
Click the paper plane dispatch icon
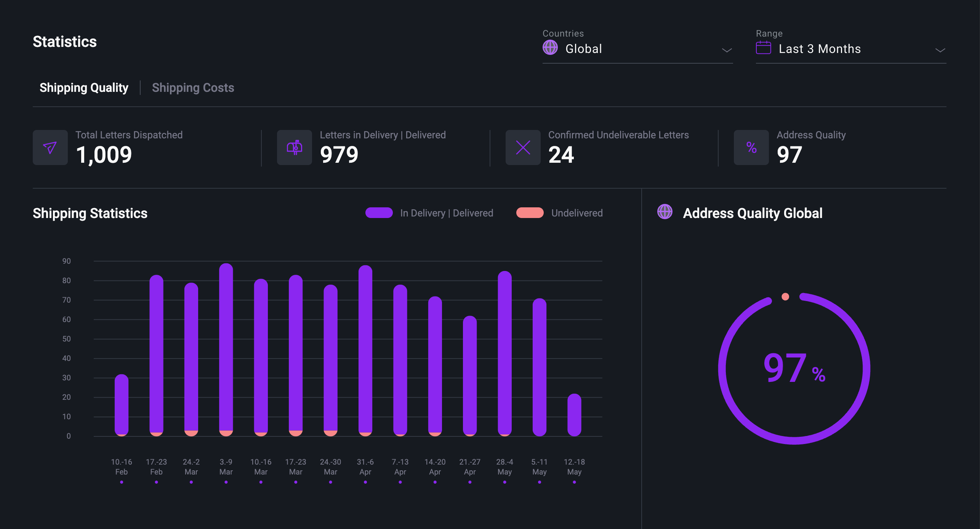tap(50, 148)
